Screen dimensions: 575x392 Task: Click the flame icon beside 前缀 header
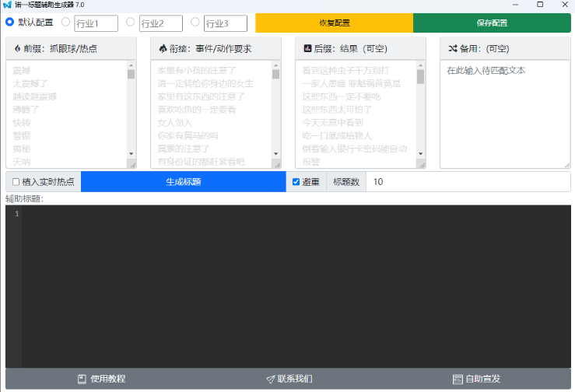click(17, 49)
